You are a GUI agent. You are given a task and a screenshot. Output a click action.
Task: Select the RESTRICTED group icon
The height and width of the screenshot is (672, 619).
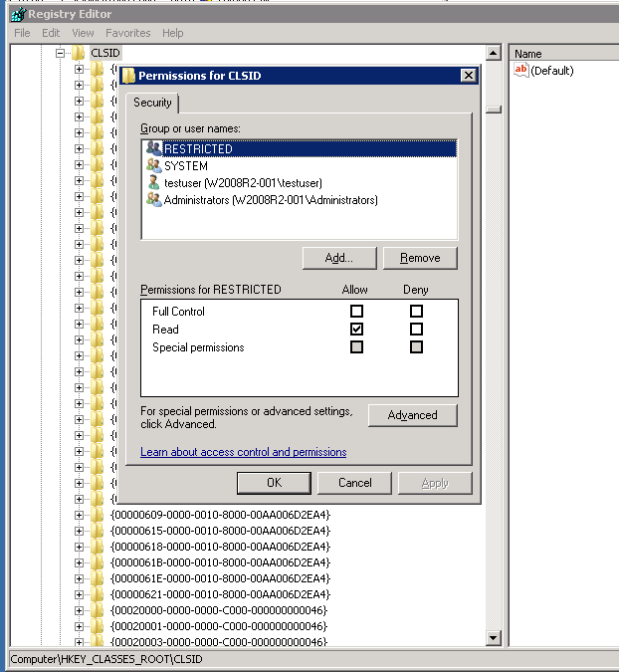[153, 148]
